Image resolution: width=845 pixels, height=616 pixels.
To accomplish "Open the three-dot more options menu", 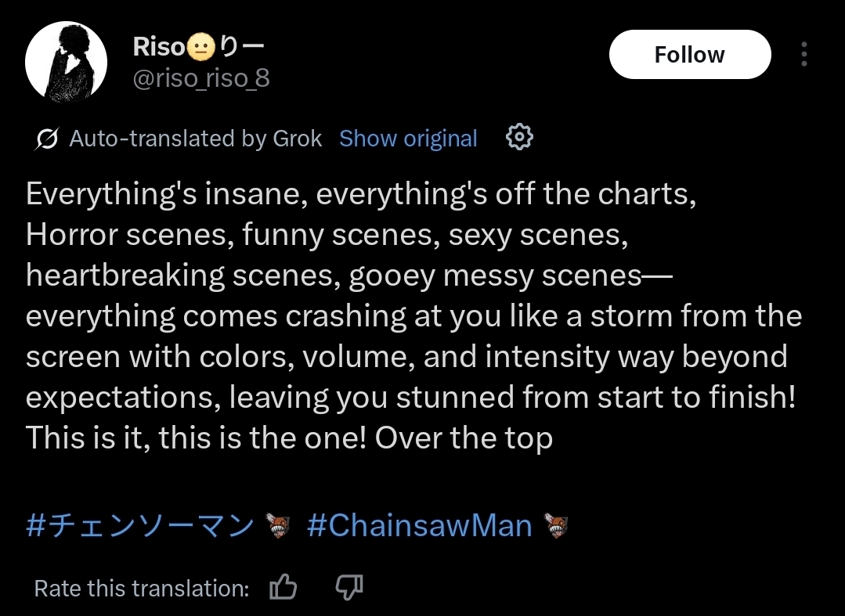I will click(x=803, y=55).
